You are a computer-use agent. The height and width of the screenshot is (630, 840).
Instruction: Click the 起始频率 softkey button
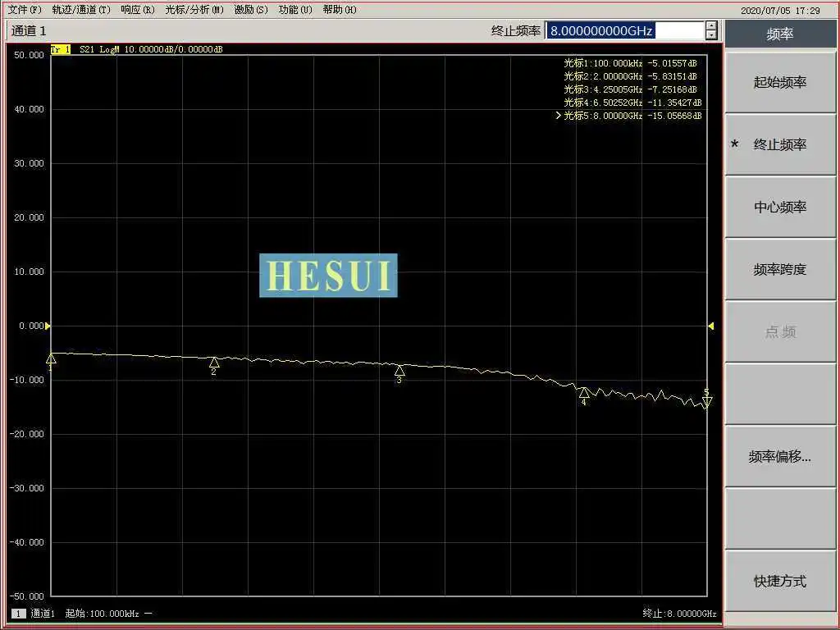pyautogui.click(x=780, y=83)
